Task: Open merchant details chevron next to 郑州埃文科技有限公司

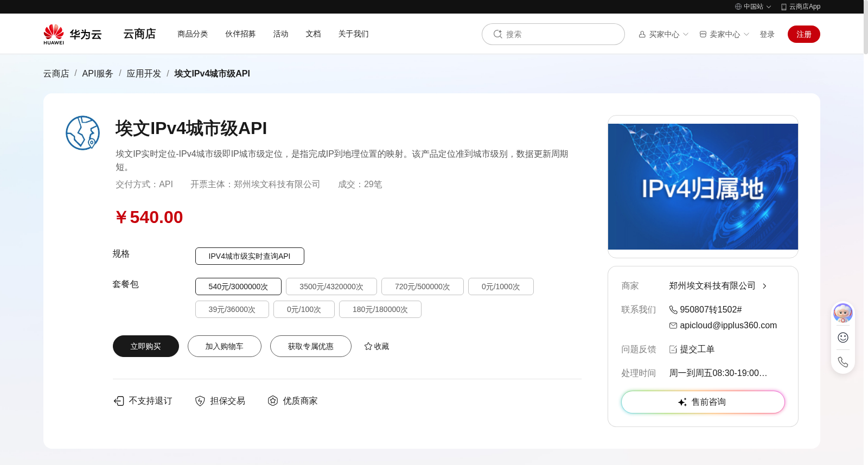Action: click(x=764, y=286)
